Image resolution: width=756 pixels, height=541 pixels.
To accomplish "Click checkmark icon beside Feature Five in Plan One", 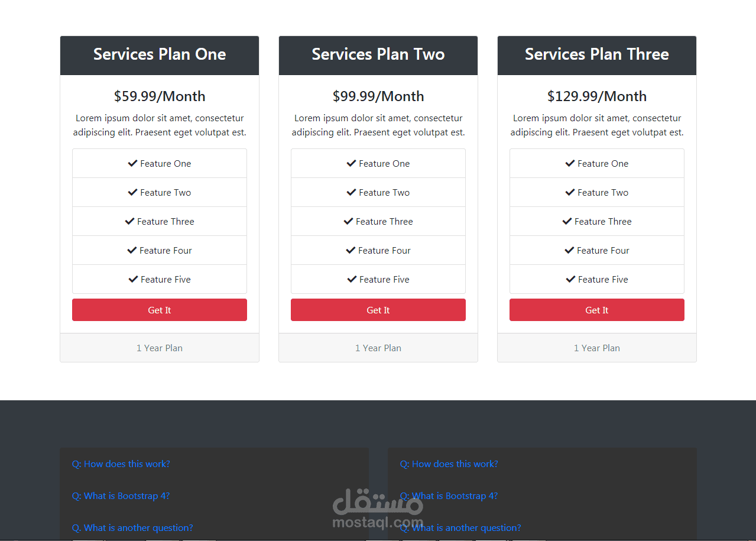I will 133,279.
